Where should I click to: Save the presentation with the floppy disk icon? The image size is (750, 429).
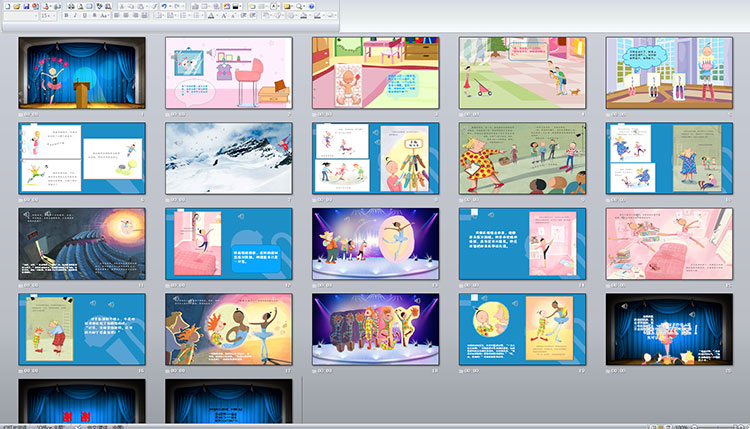[26, 6]
